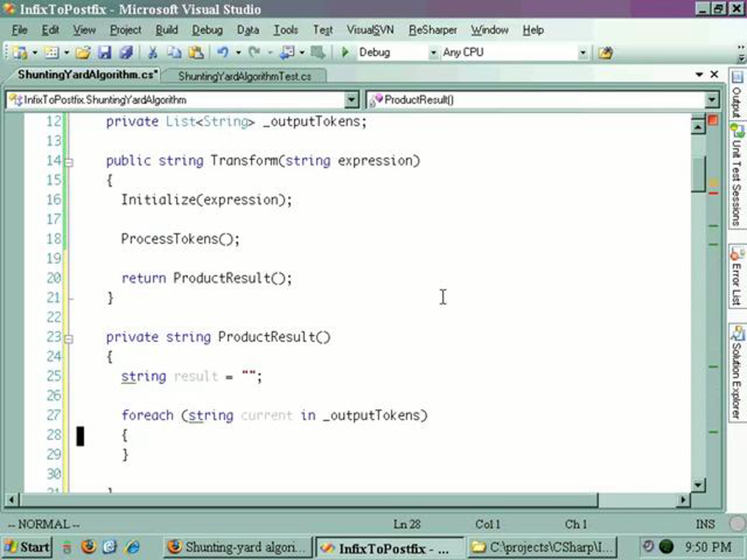Image resolution: width=747 pixels, height=560 pixels.
Task: Open the View menu
Action: (84, 30)
